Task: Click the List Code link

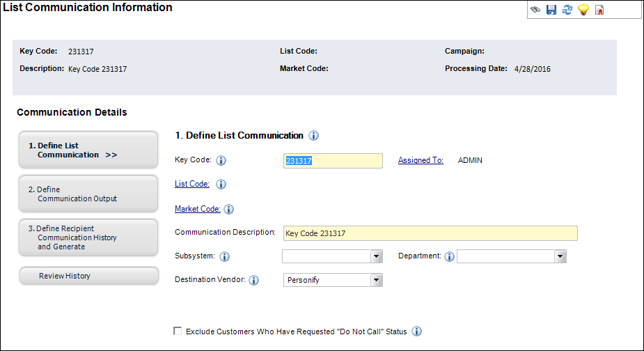Action: point(191,184)
